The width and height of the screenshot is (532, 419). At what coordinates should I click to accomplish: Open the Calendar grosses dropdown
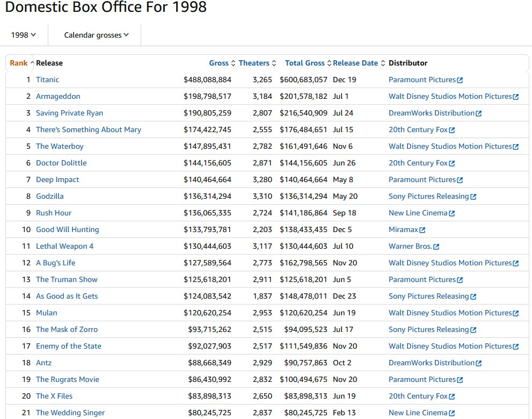coord(96,35)
